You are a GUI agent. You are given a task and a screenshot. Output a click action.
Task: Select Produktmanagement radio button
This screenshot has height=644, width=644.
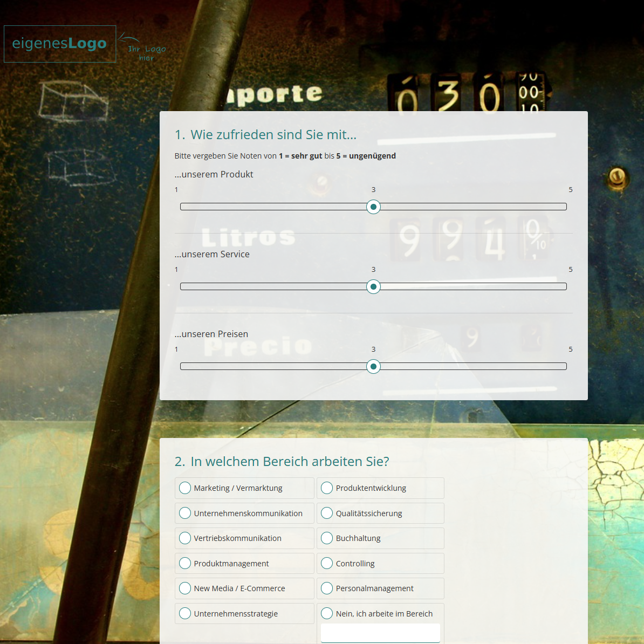[x=185, y=563]
